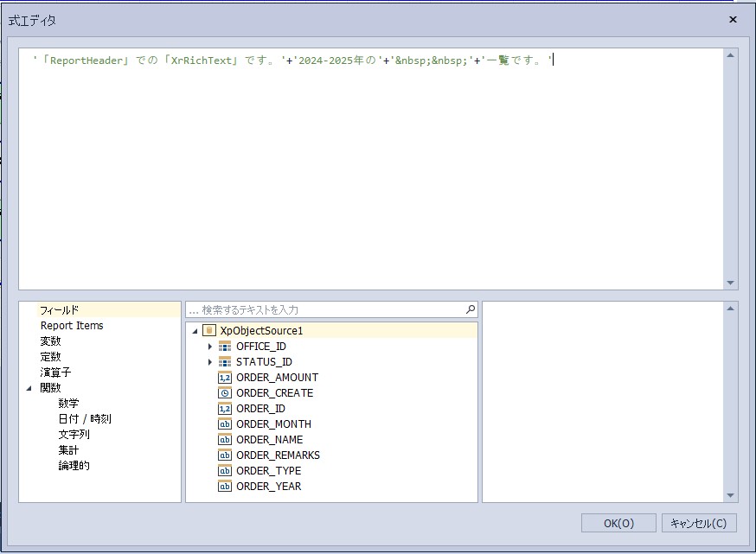Click the numeric icon beside ORDER_ID
The image size is (756, 554).
(225, 409)
